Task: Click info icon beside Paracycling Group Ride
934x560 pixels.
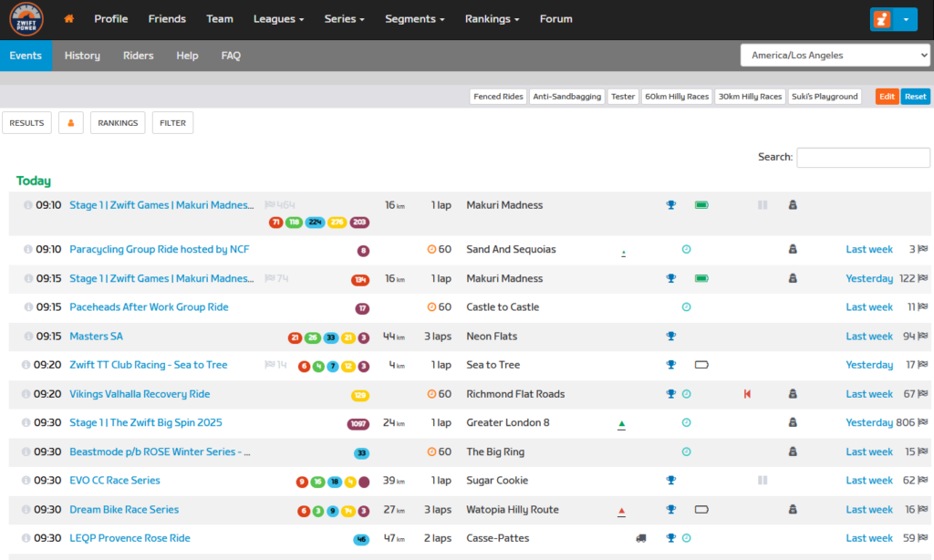Action: click(27, 250)
